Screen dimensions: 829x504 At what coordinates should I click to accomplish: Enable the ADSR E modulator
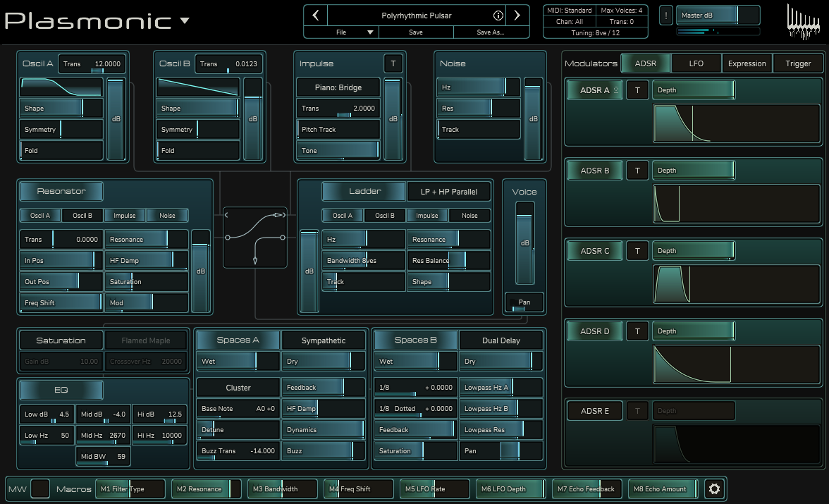595,411
